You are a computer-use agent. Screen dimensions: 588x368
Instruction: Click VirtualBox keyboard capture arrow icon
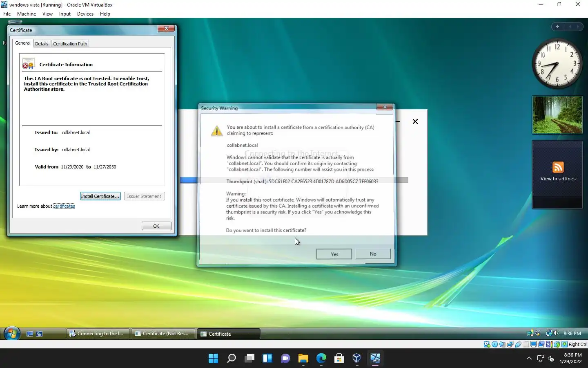pos(565,344)
